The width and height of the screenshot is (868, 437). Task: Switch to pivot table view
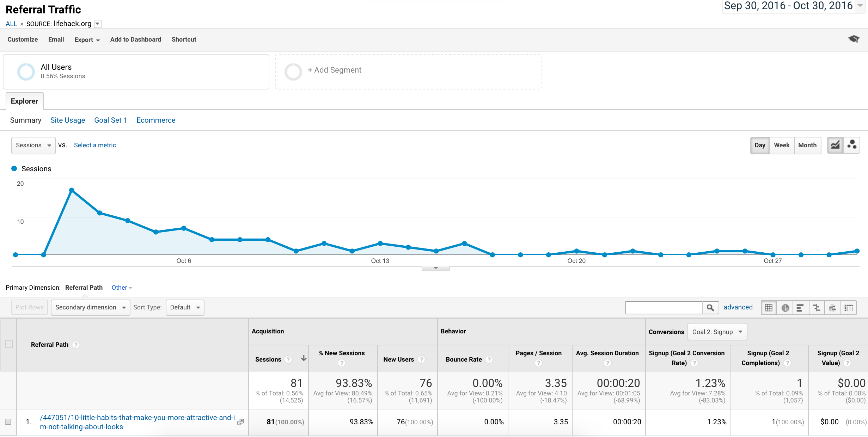(x=849, y=308)
